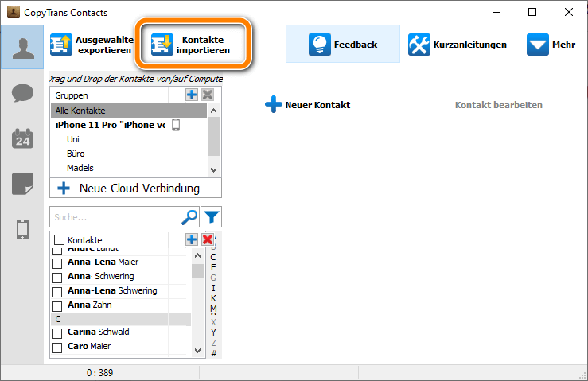Jump to letter K in index

[213, 298]
